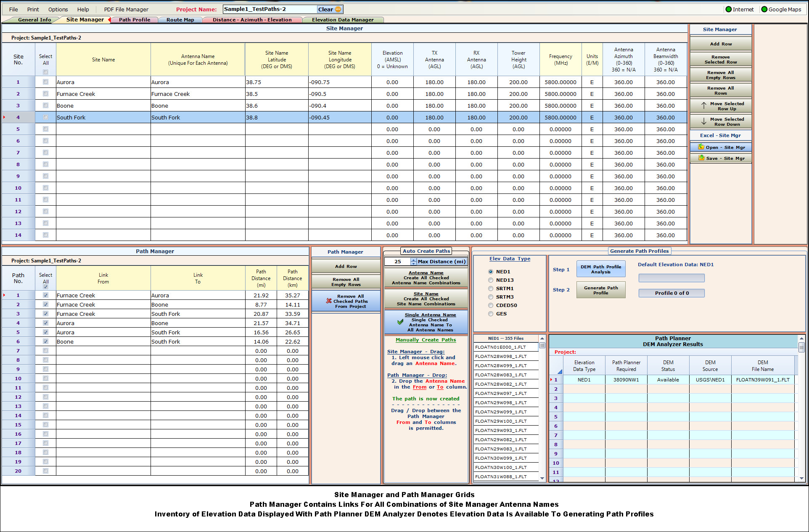Click the Save - Site Mgr disk icon

point(701,158)
